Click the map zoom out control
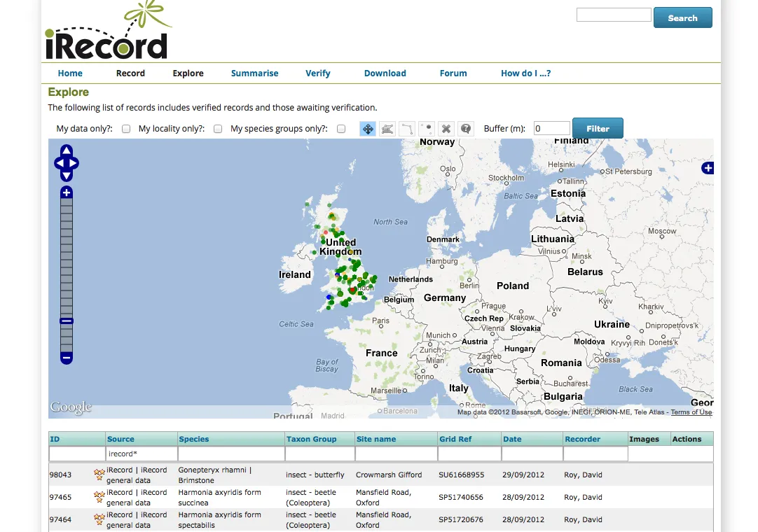The height and width of the screenshot is (532, 758). point(66,358)
